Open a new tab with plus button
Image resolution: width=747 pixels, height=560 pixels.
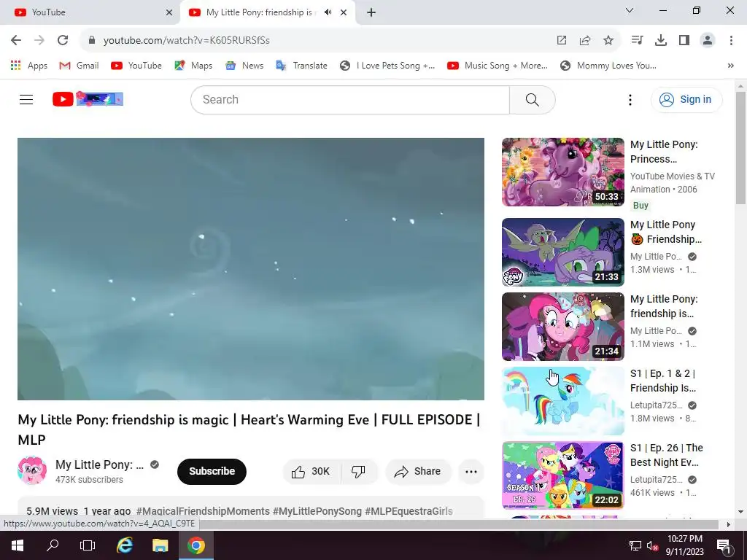point(371,12)
